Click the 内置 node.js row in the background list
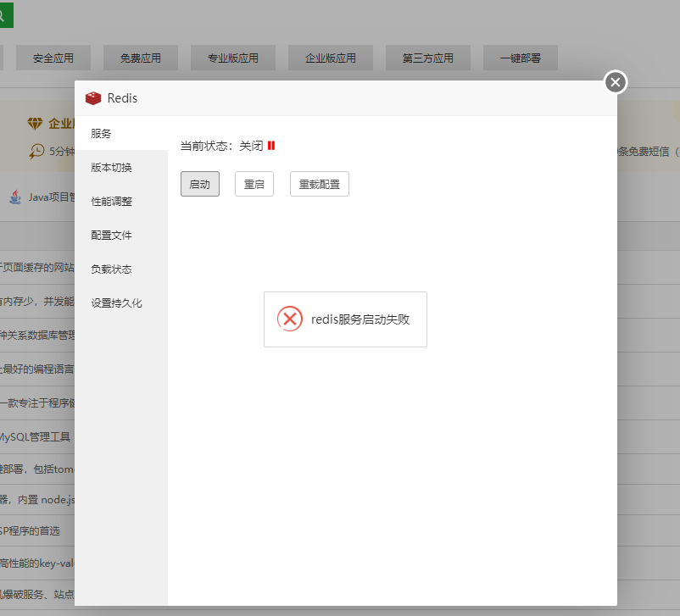This screenshot has width=680, height=616. point(37,499)
